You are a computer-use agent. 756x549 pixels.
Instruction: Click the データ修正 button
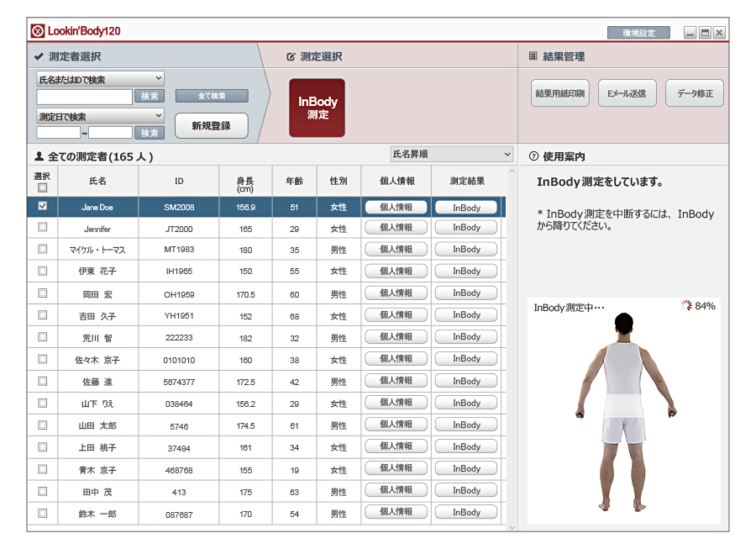pyautogui.click(x=695, y=93)
